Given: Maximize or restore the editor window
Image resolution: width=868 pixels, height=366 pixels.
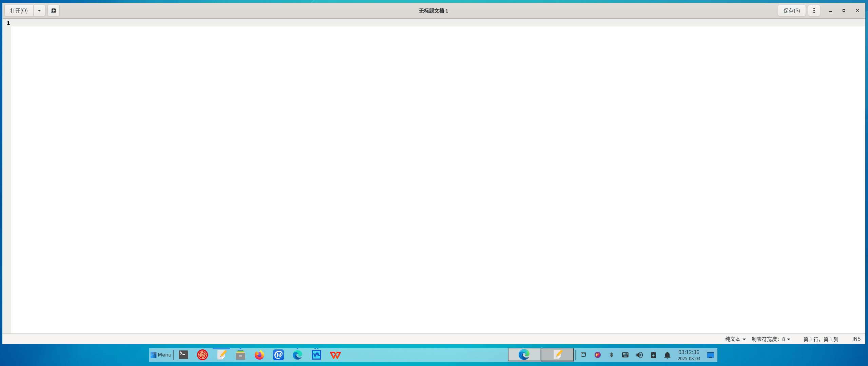Looking at the screenshot, I should [844, 11].
